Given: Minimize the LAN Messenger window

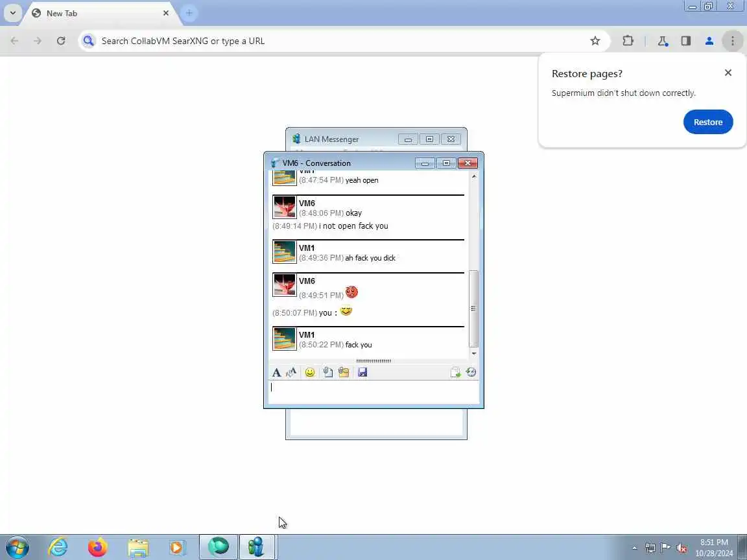Looking at the screenshot, I should (x=408, y=139).
